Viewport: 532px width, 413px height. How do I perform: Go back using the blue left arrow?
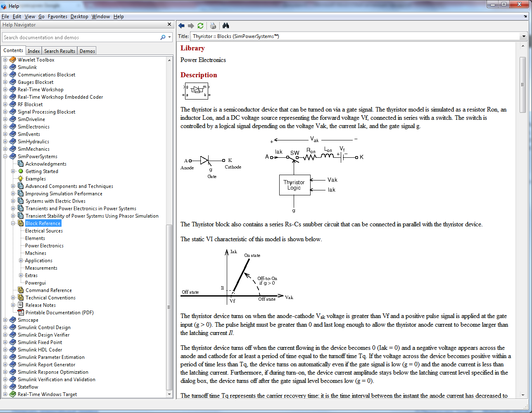coord(181,26)
